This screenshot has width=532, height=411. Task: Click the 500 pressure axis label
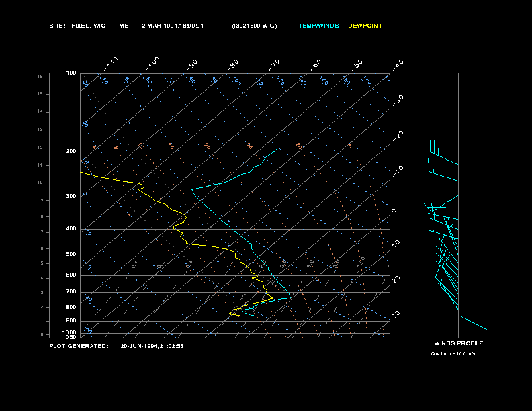pos(71,254)
